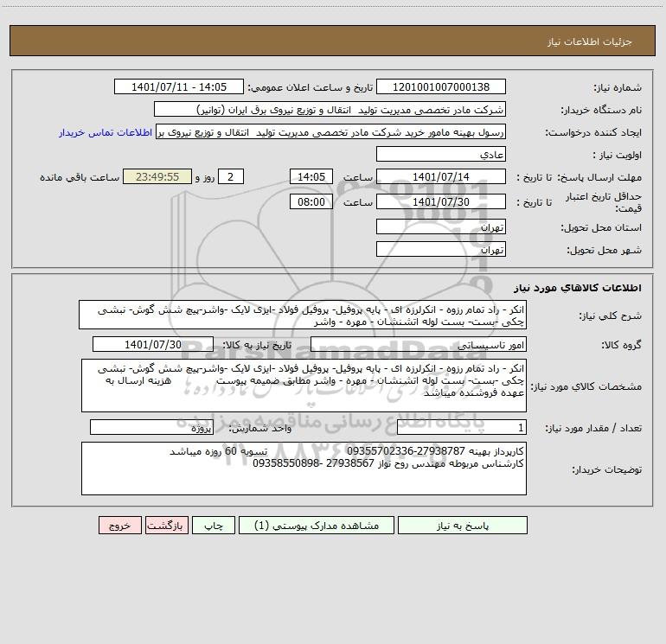
Task: Click the نام دستگاه خریدار field
Action: [330, 110]
